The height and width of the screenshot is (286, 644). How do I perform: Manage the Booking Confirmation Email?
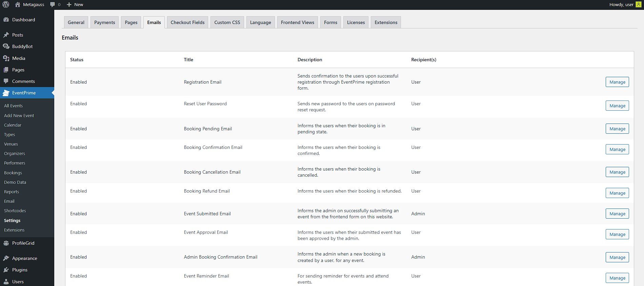617,149
